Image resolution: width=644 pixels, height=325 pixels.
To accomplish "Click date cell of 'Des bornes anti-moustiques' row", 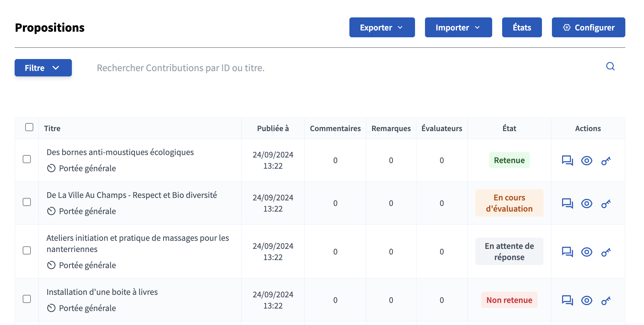I will pos(273,160).
